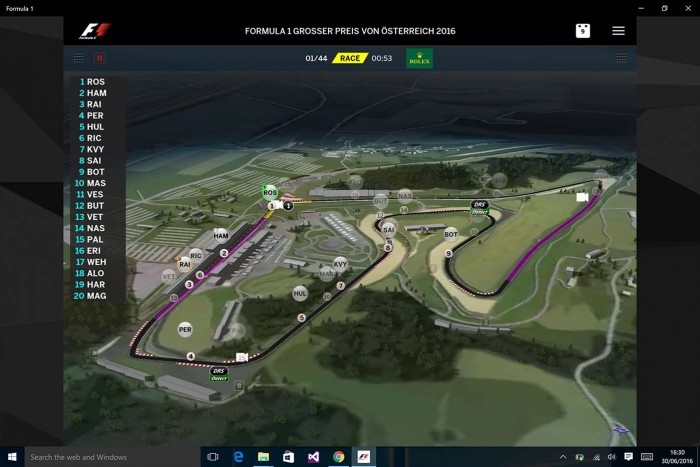Viewport: 700px width, 467px height.
Task: Click the faded NAS car marker
Action: tap(404, 196)
